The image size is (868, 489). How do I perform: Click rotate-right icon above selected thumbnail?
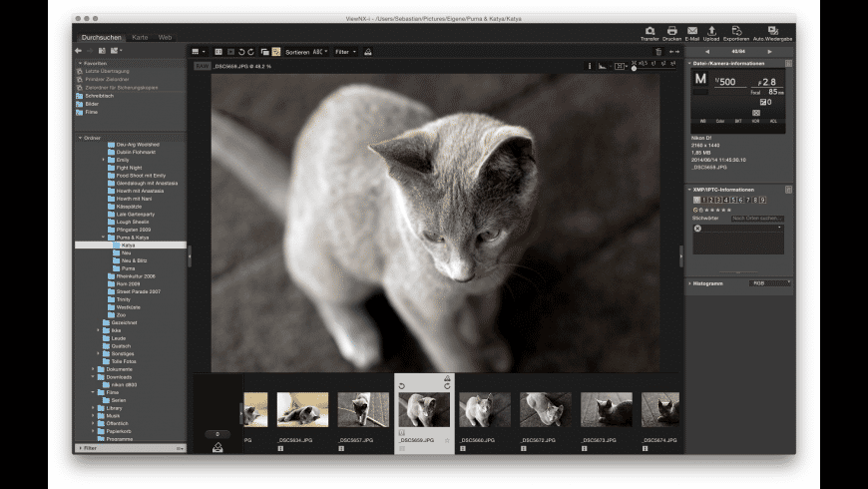(447, 386)
